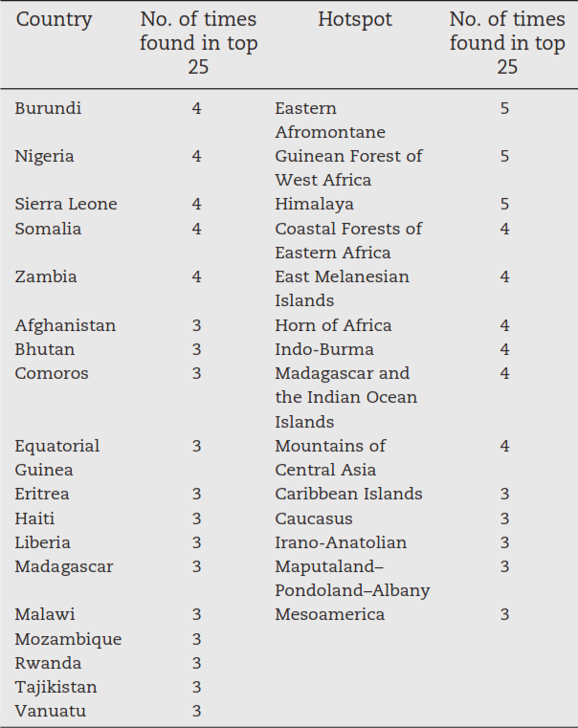Select the Burundi country cell
This screenshot has height=728, width=578.
coord(48,108)
